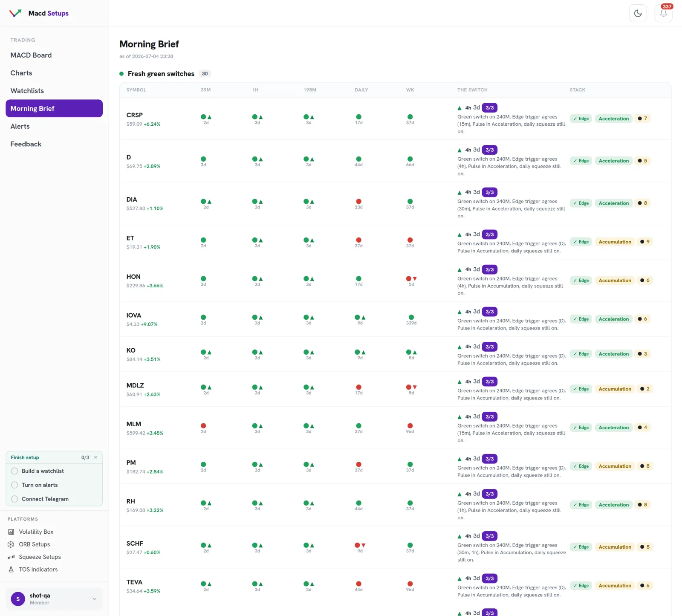This screenshot has width=682, height=616.
Task: Open the Squeeze Setups link
Action: [40, 557]
